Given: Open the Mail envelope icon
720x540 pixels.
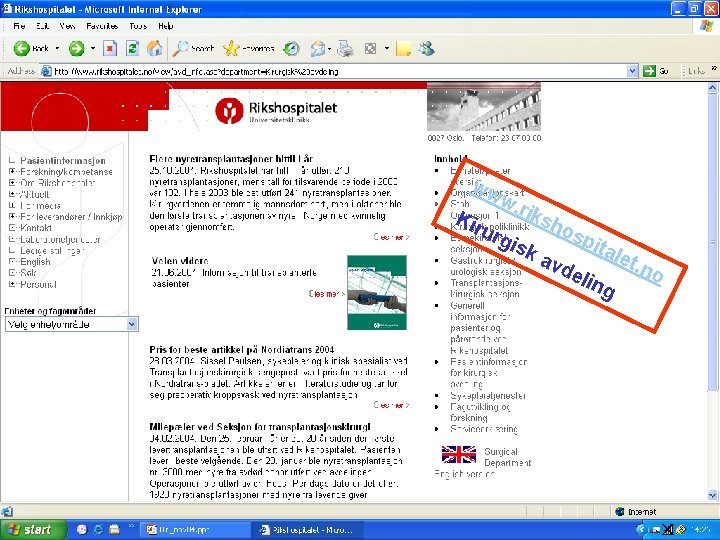Looking at the screenshot, I should pyautogui.click(x=317, y=48).
